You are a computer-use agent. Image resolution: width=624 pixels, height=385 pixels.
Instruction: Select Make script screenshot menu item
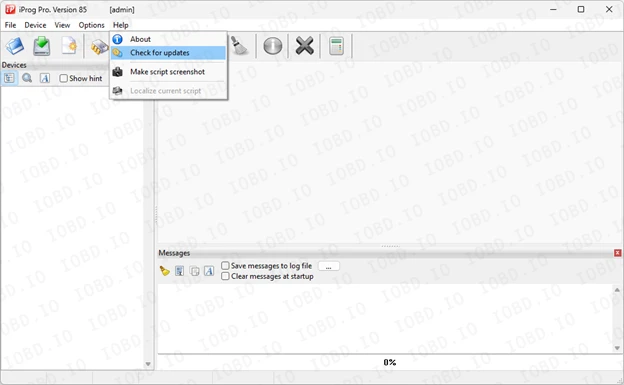(x=168, y=72)
